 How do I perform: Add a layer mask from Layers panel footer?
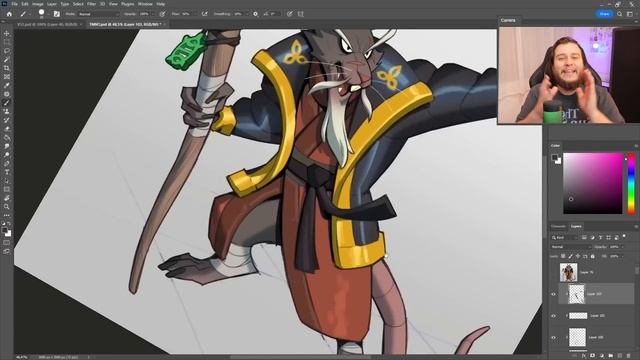click(592, 356)
